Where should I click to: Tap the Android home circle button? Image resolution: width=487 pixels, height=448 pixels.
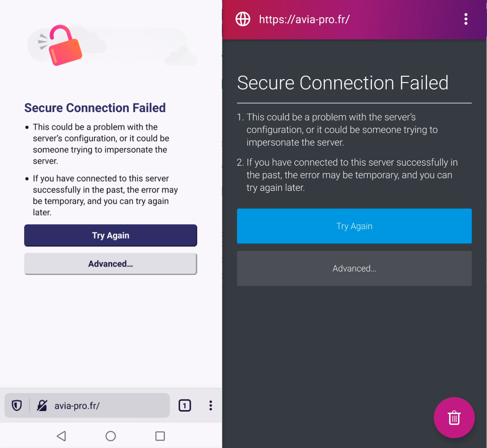coord(110,436)
